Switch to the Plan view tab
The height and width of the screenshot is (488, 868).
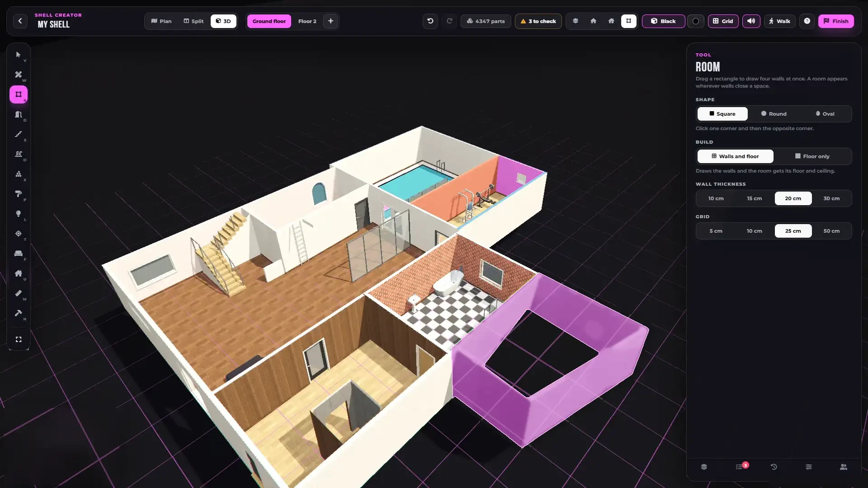pos(161,21)
